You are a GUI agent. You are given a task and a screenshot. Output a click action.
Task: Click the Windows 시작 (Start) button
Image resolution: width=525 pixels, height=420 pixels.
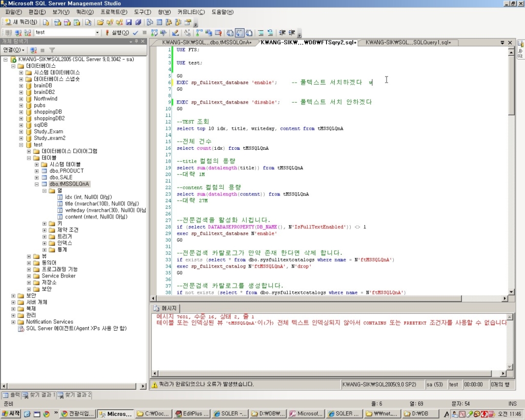[11, 414]
